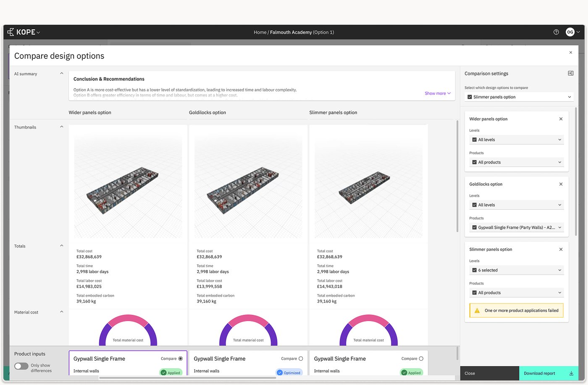Open Levels dropdown arrow for Wider panels option

point(559,140)
